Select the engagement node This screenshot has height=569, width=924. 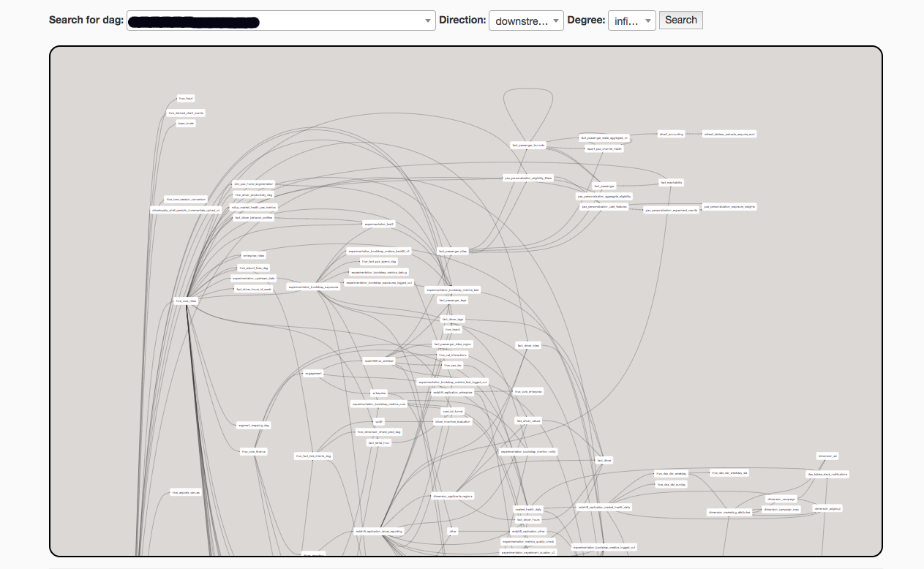pos(313,373)
